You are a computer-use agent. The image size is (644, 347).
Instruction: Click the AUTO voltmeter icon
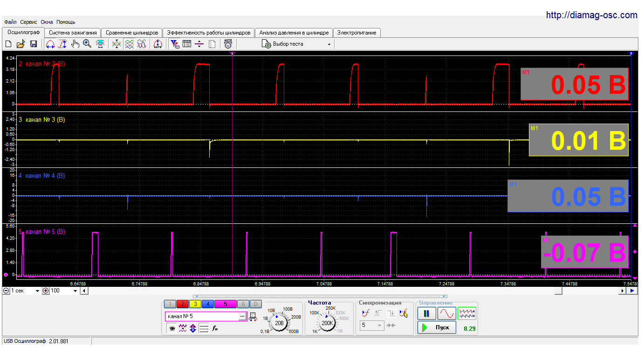pos(228,44)
